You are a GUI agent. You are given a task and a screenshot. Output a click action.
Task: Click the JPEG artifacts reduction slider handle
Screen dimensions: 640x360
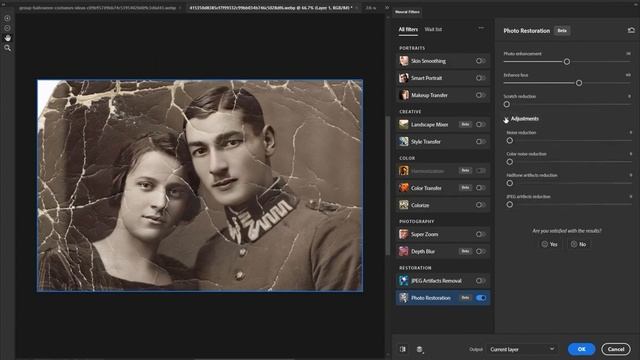(509, 204)
